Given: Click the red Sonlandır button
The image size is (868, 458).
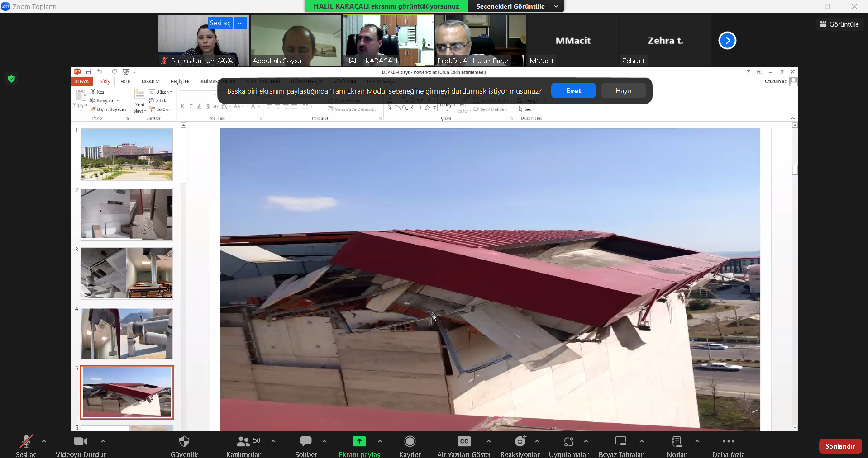Looking at the screenshot, I should (x=840, y=446).
